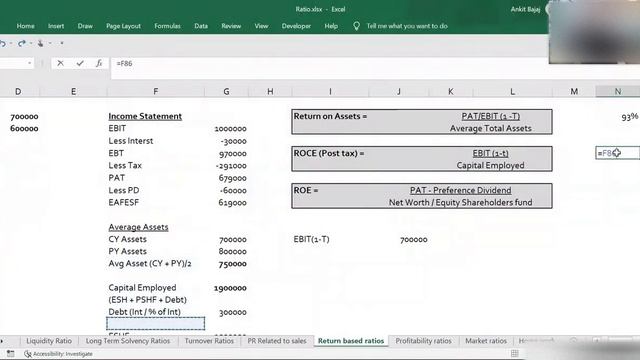Open Insert Function fx icon

(x=99, y=63)
